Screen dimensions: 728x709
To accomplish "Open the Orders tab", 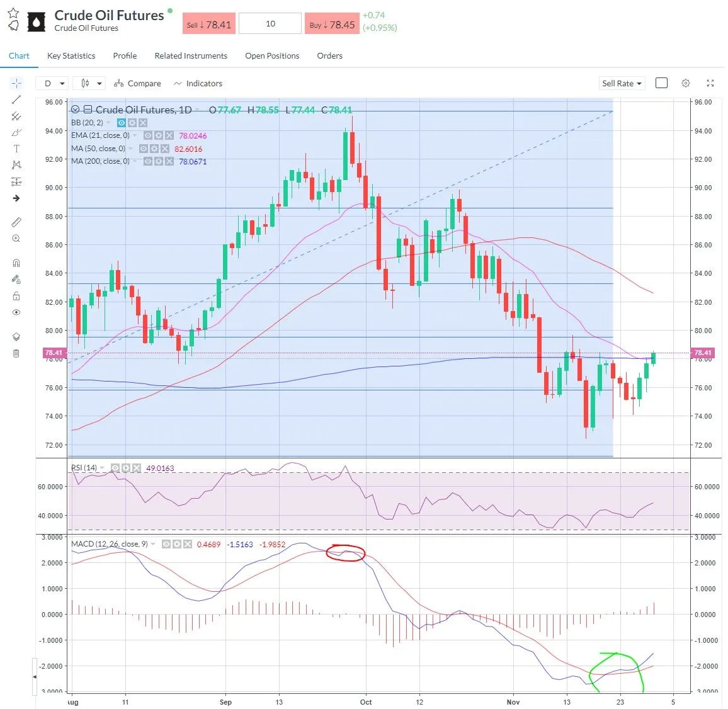I will pyautogui.click(x=329, y=55).
